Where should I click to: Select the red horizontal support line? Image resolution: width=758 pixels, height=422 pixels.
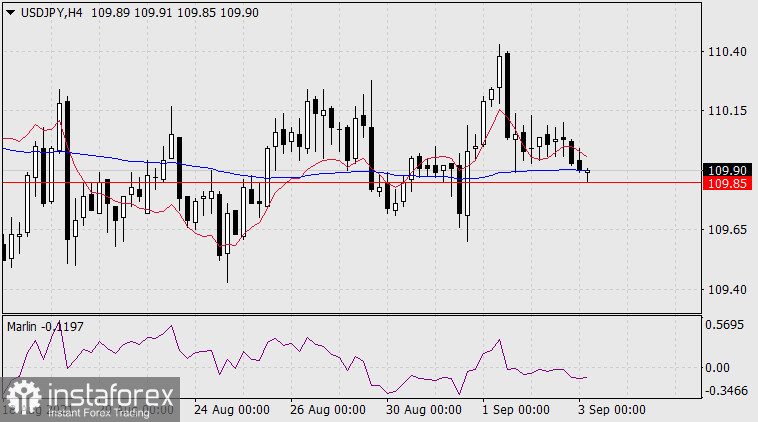(300, 183)
